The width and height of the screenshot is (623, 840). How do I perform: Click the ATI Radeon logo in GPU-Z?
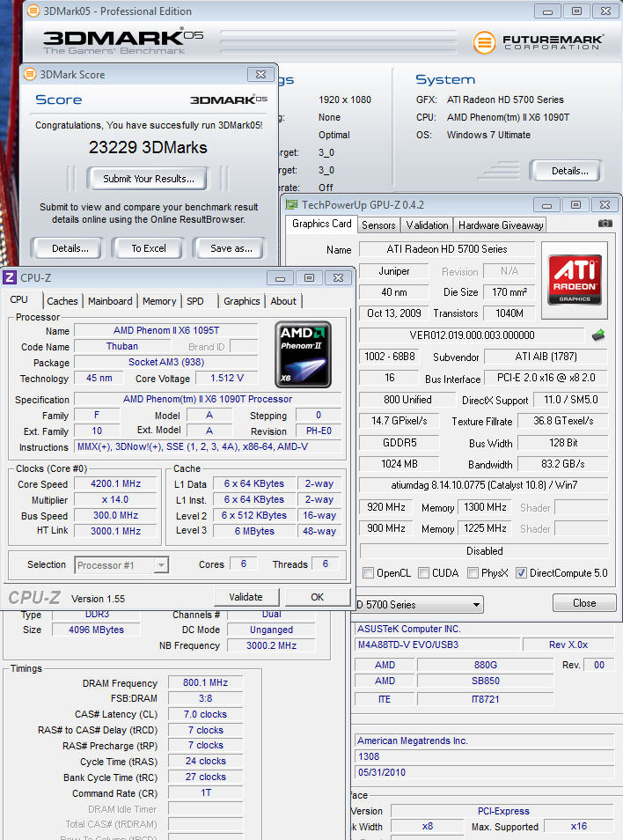click(x=575, y=280)
